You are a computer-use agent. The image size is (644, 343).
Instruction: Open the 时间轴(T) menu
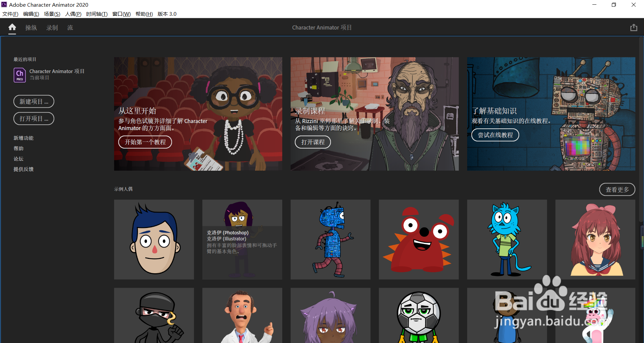(x=97, y=14)
